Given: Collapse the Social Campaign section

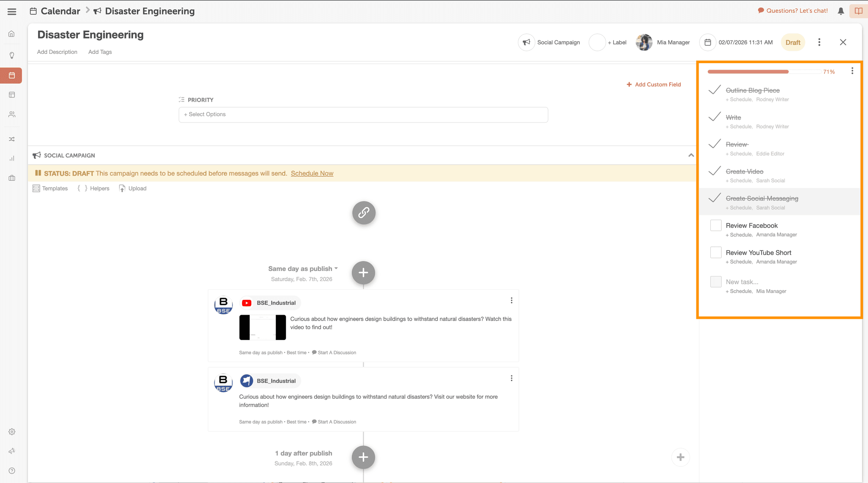Looking at the screenshot, I should pyautogui.click(x=690, y=155).
